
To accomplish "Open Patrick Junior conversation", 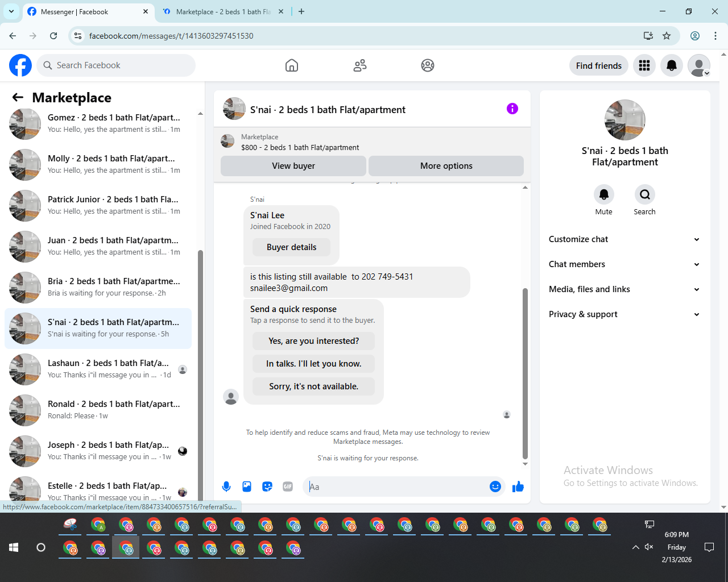I will [x=98, y=205].
